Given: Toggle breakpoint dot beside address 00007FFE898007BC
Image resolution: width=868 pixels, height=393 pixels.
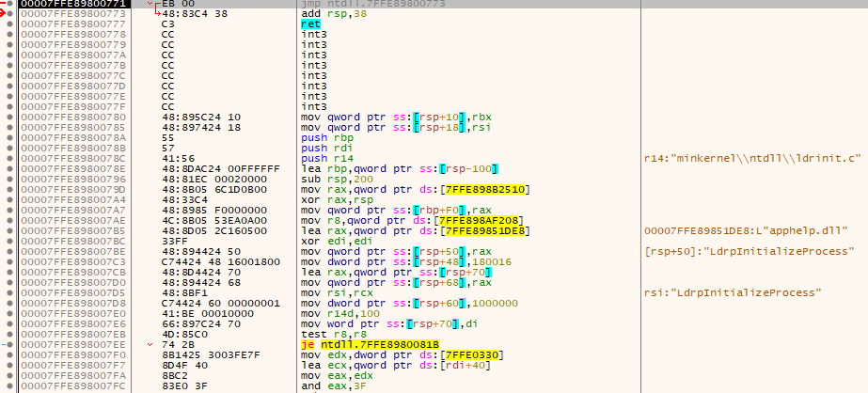Looking at the screenshot, I should pyautogui.click(x=9, y=242).
